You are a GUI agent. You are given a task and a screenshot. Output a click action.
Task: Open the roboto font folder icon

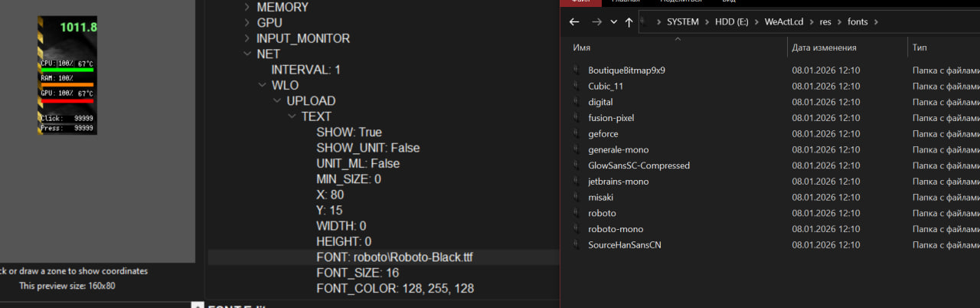(x=577, y=213)
